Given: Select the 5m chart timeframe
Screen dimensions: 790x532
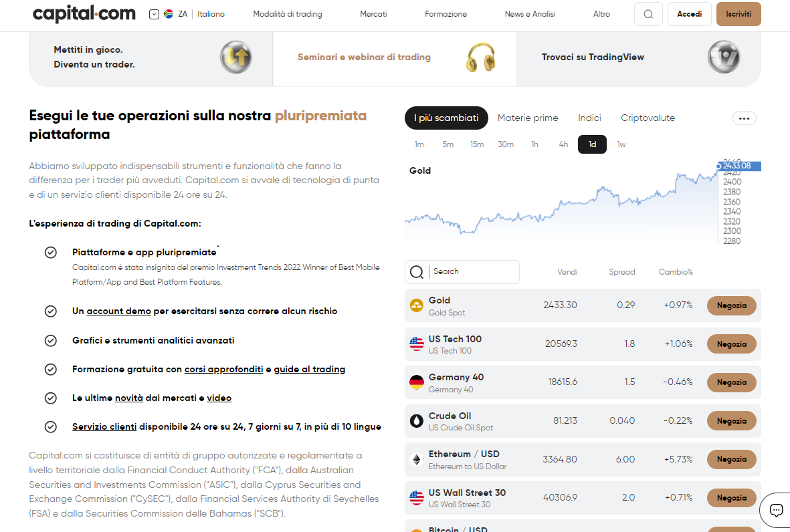Looking at the screenshot, I should pyautogui.click(x=448, y=144).
